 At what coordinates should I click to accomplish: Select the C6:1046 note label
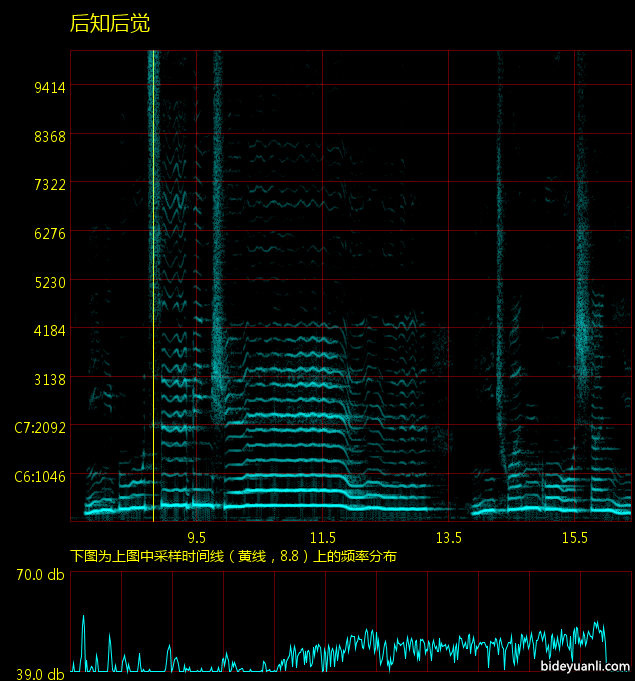coord(40,476)
